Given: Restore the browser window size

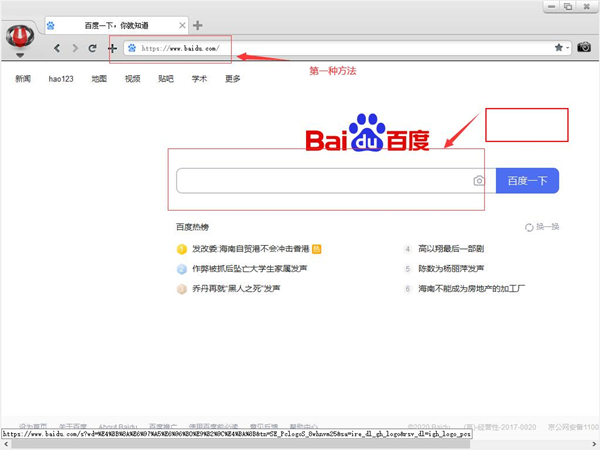Looking at the screenshot, I should pos(568,7).
